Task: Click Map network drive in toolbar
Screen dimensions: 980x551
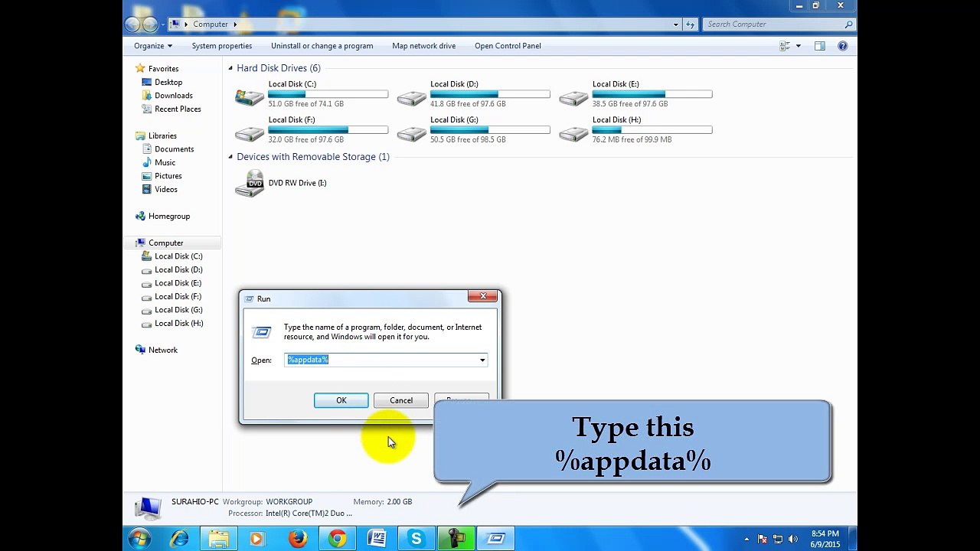Action: pos(424,46)
